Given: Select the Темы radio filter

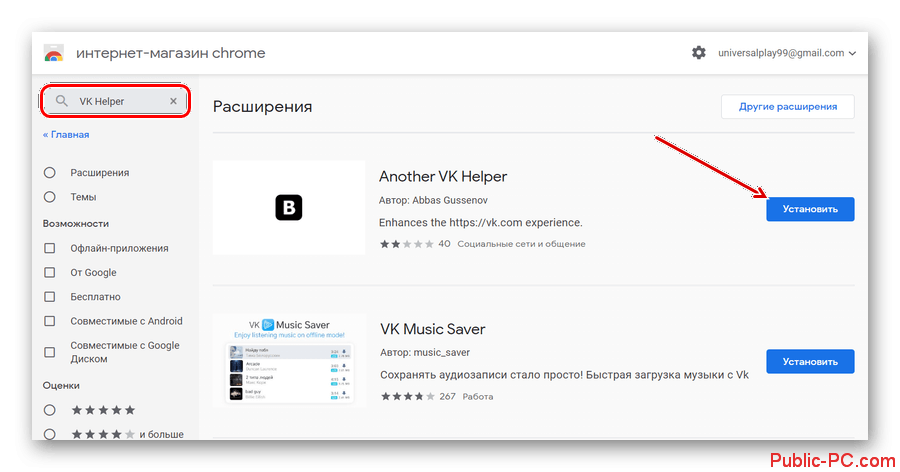Looking at the screenshot, I should click(50, 197).
